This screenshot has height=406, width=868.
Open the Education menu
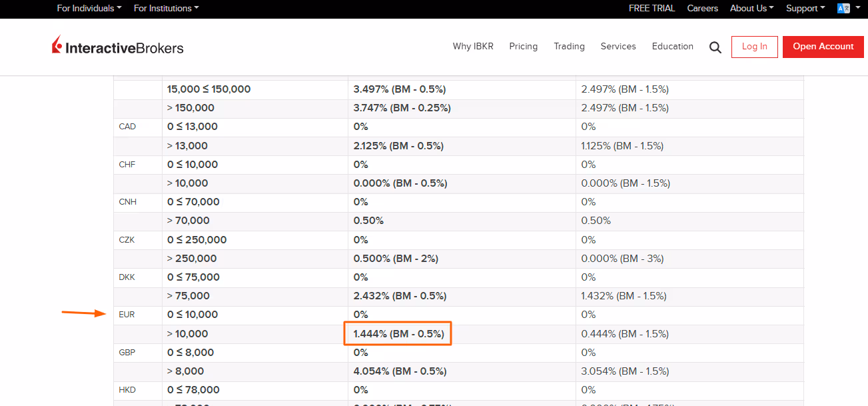pyautogui.click(x=673, y=47)
